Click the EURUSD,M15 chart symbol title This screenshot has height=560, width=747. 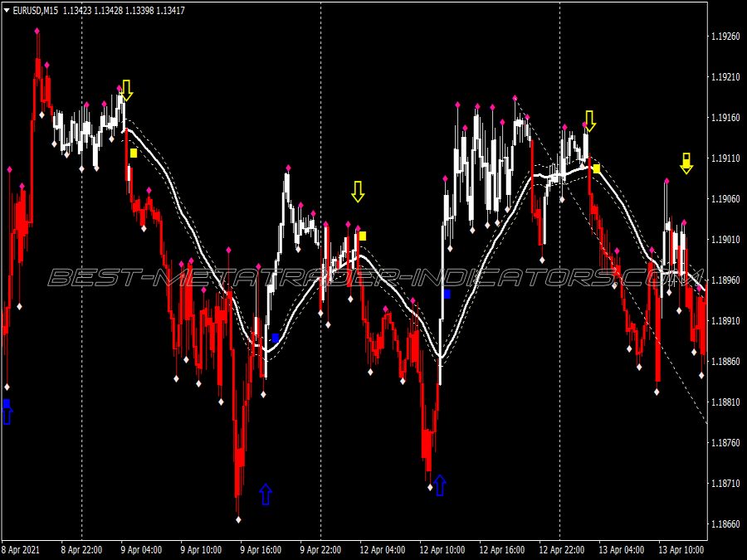pyautogui.click(x=35, y=11)
